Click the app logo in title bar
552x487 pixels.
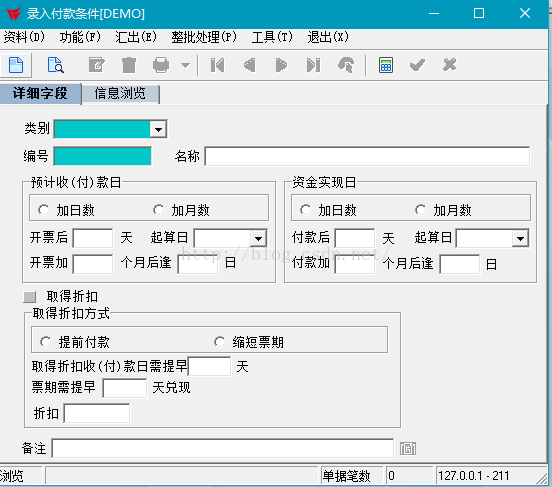[x=14, y=14]
